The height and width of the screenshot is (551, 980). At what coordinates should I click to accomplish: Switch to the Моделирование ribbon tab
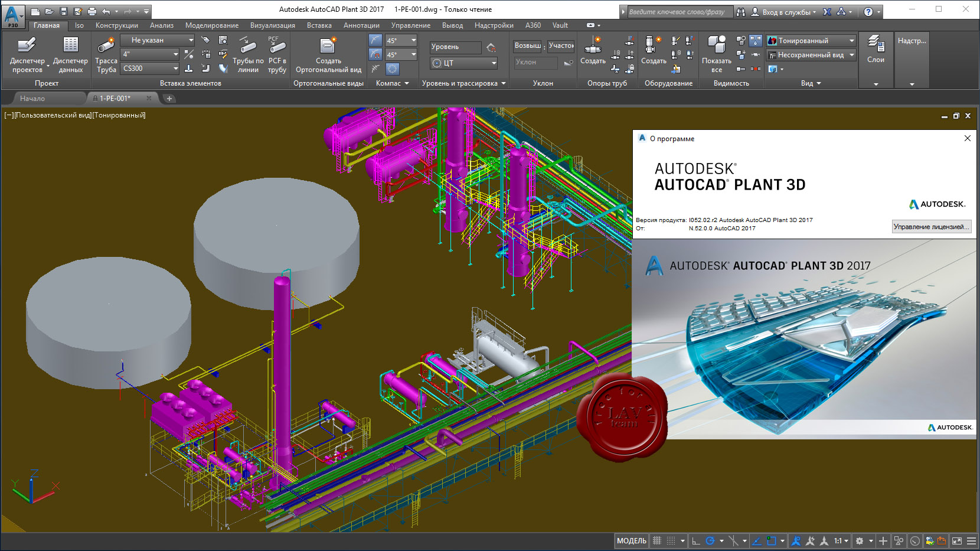[212, 25]
